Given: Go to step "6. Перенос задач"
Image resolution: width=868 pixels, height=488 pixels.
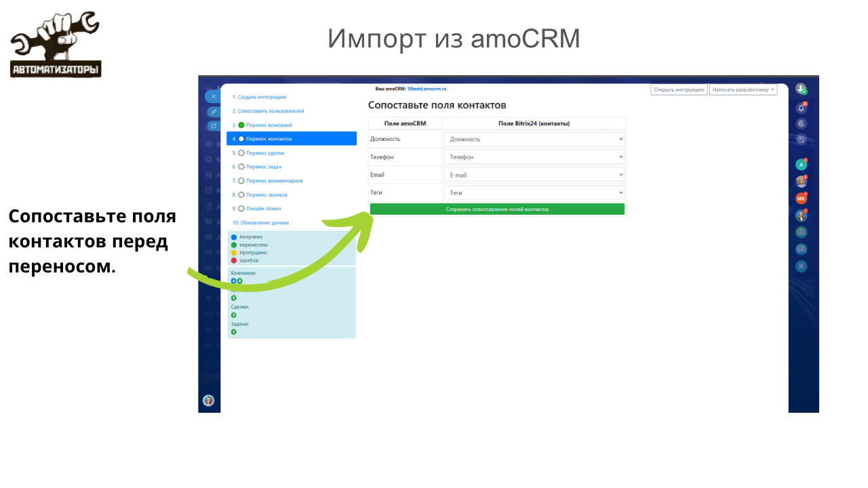Looking at the screenshot, I should coord(257,167).
